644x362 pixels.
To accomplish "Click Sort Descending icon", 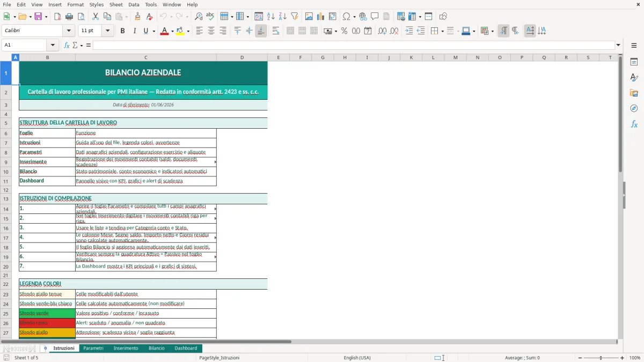I will coord(282,17).
